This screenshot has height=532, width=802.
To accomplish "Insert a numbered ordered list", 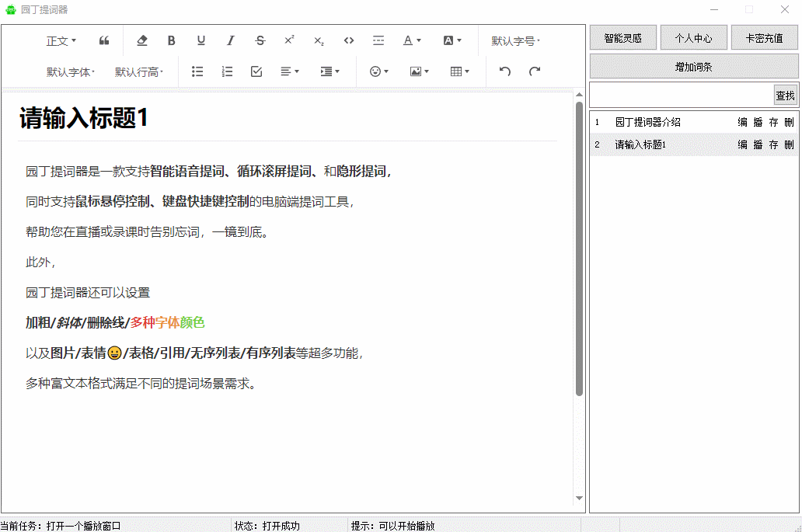I will 227,71.
